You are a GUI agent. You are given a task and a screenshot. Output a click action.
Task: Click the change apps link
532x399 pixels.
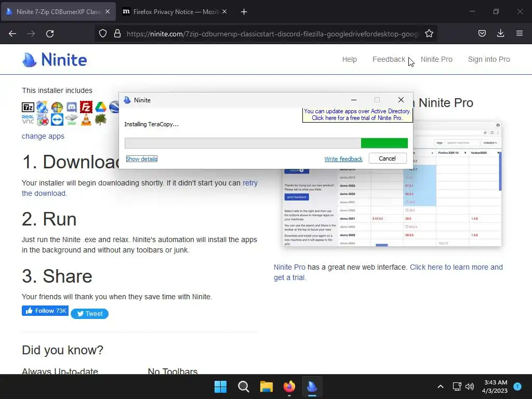(43, 136)
